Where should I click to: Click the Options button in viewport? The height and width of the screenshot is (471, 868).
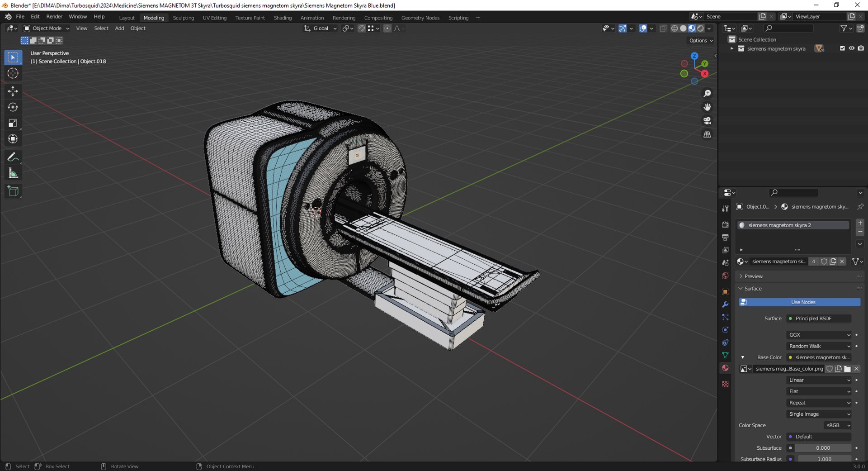[701, 40]
